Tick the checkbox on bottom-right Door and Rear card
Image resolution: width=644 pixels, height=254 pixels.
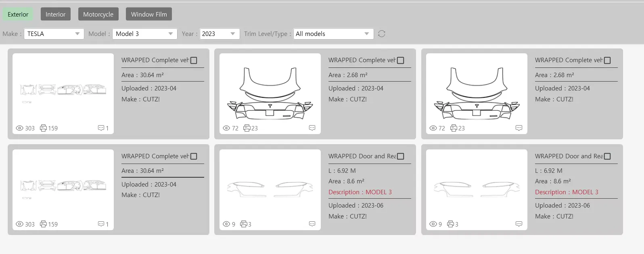pos(607,157)
